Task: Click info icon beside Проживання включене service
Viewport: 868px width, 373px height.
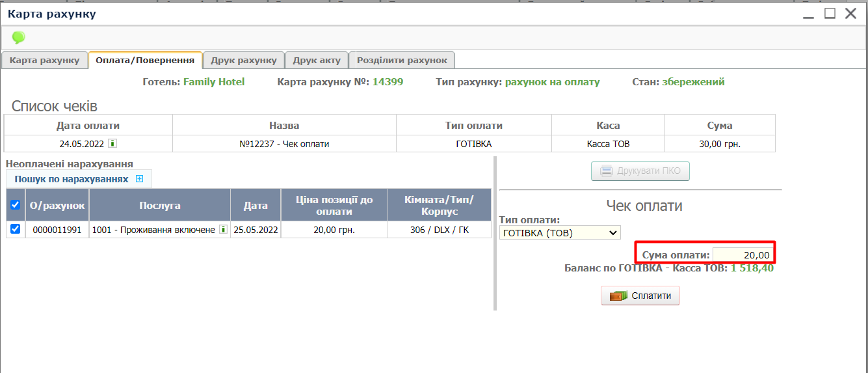Action: (x=223, y=230)
